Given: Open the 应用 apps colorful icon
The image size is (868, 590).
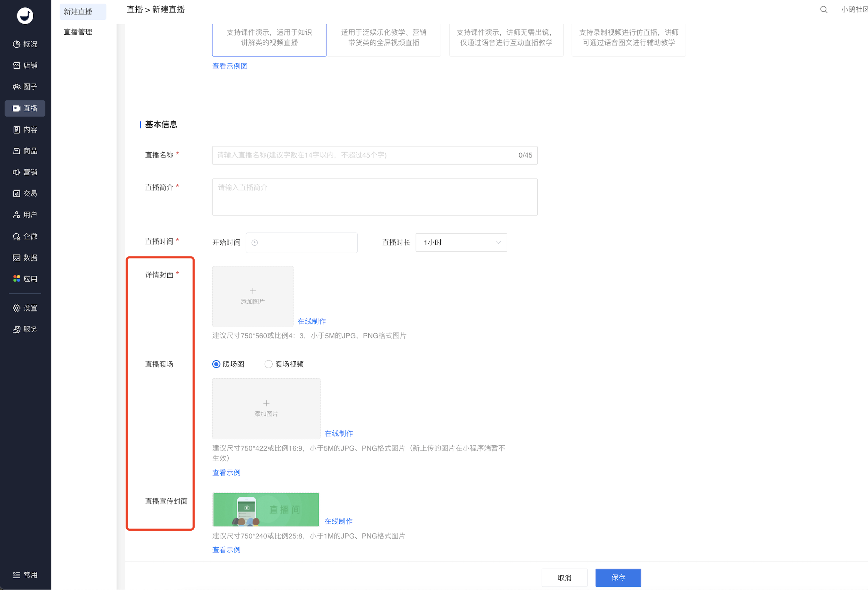Looking at the screenshot, I should point(16,279).
